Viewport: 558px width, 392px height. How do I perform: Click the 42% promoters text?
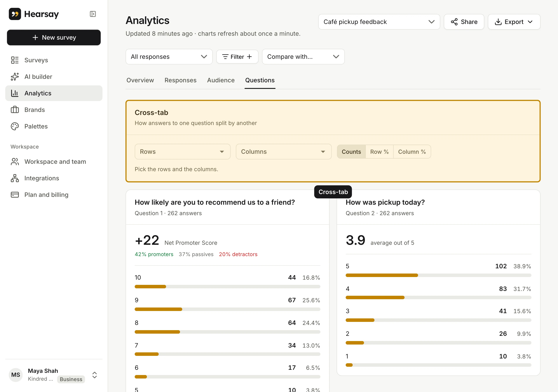pos(154,254)
